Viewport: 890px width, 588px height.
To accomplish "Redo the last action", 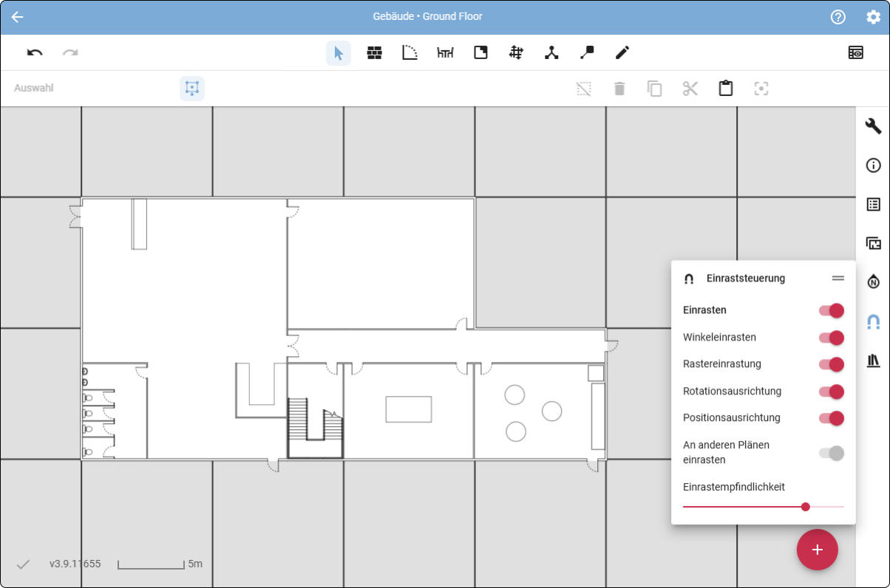I will point(70,52).
